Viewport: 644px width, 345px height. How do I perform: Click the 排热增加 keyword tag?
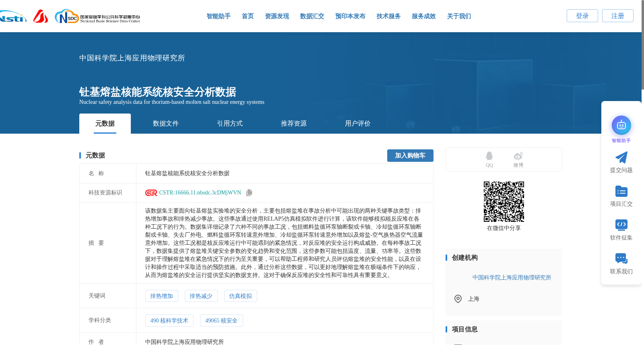(x=161, y=296)
